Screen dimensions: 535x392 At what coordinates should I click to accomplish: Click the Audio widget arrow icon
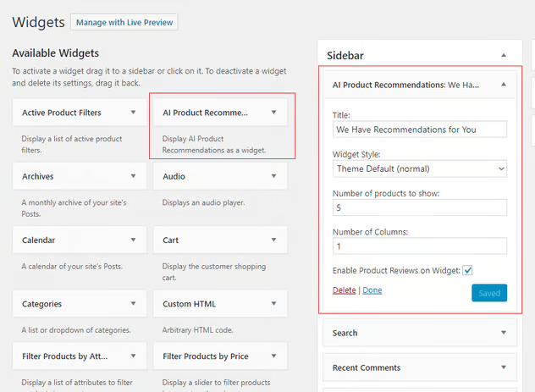tap(273, 176)
